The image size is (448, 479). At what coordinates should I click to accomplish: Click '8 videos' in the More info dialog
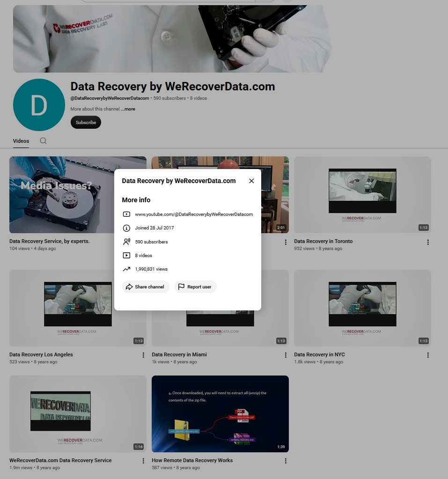[144, 256]
